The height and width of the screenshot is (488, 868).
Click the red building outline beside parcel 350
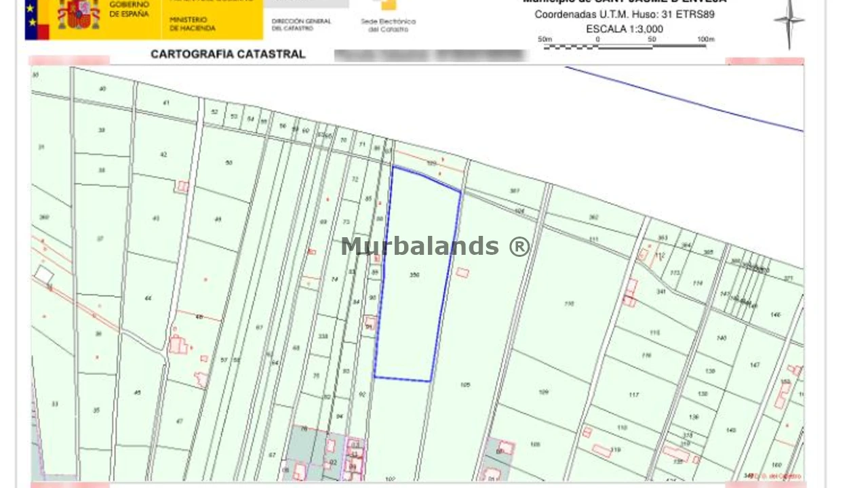462,272
